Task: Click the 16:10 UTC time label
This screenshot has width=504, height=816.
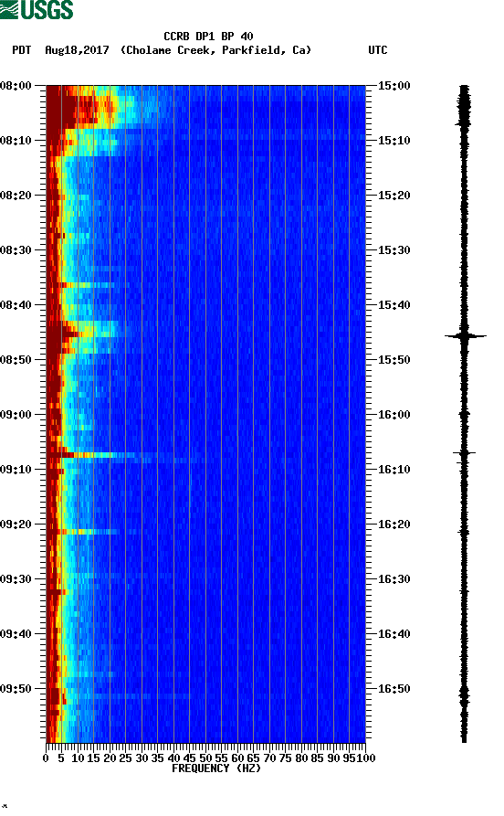Action: pyautogui.click(x=394, y=470)
